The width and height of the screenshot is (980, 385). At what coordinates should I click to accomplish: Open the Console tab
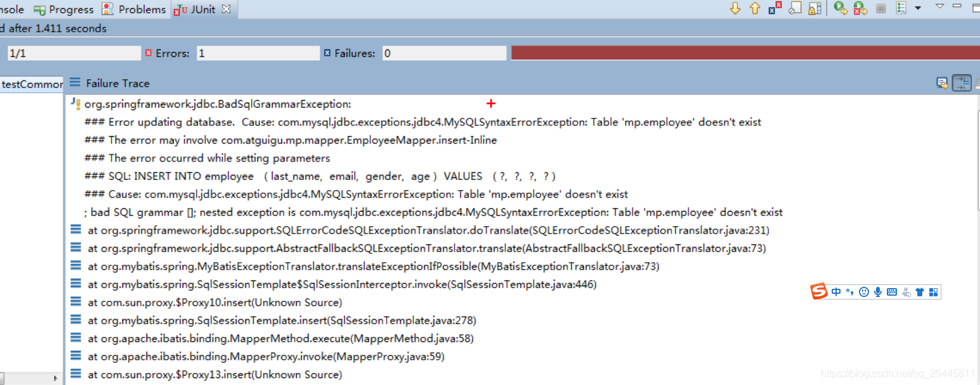(x=11, y=9)
